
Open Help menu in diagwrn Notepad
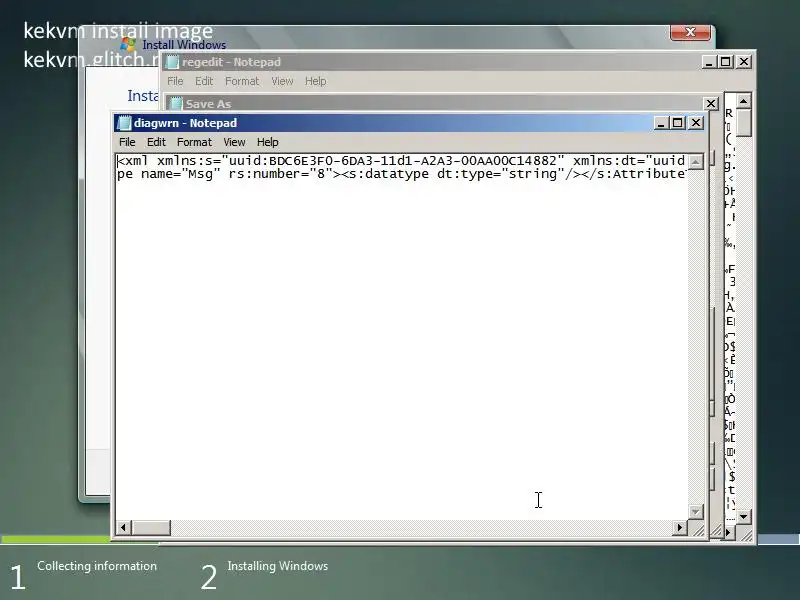click(267, 142)
